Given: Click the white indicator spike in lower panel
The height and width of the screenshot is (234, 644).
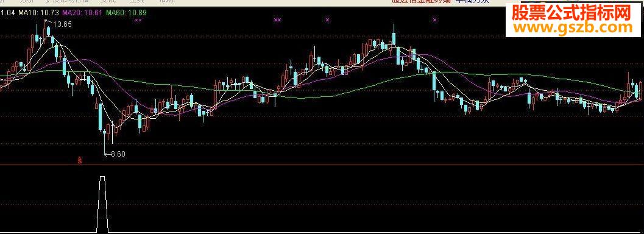Looking at the screenshot, I should click(x=102, y=204).
